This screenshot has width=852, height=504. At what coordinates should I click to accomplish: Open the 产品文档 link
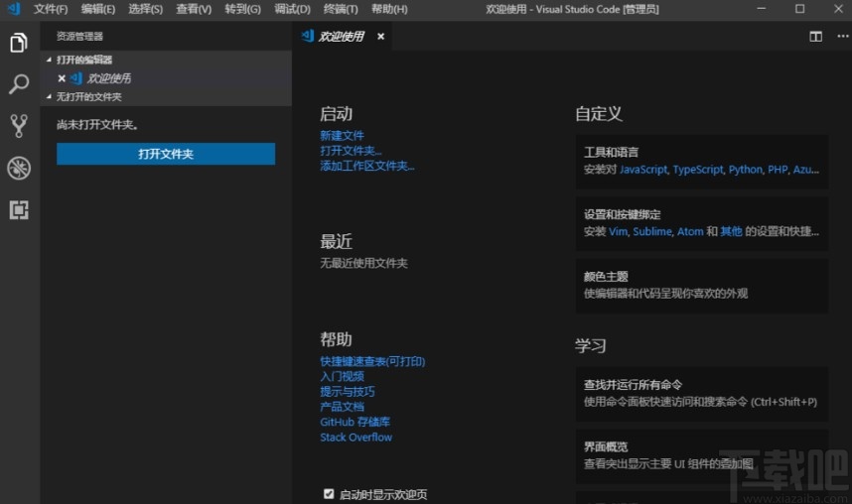[x=342, y=407]
